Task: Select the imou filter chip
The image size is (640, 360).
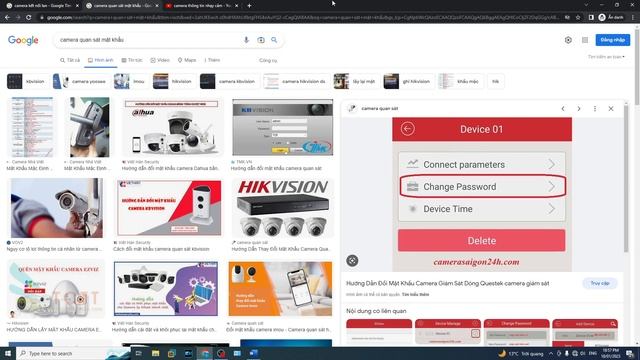Action: coord(131,81)
